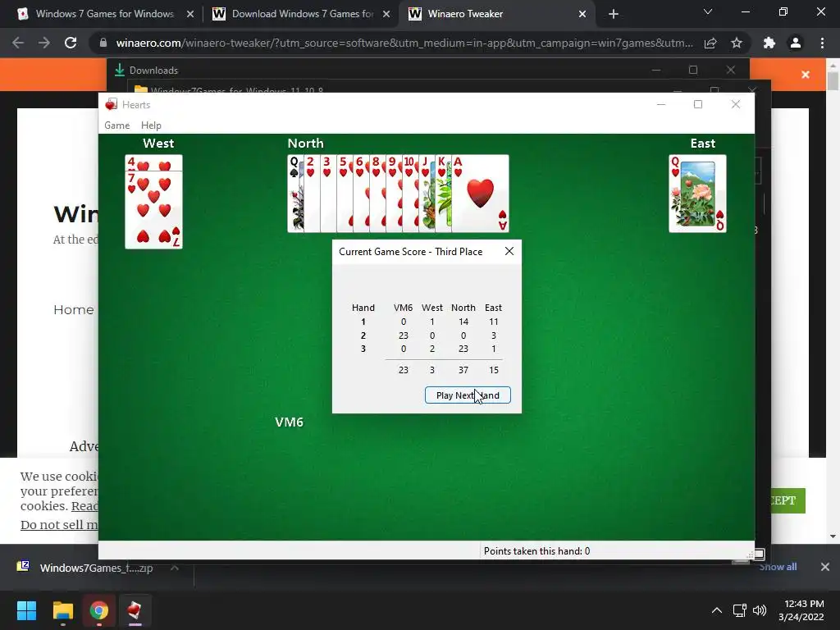Click North total score 37
Viewport: 840px width, 630px height.
[463, 370]
